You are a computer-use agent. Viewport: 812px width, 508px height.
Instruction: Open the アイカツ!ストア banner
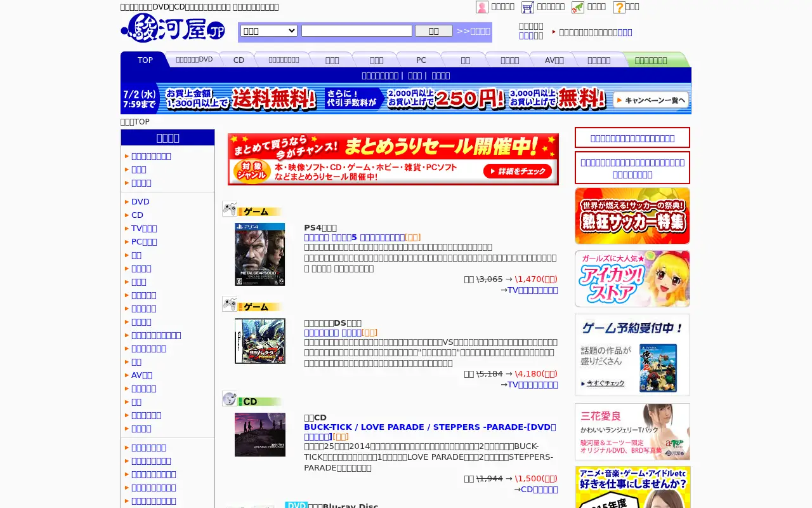tap(632, 279)
